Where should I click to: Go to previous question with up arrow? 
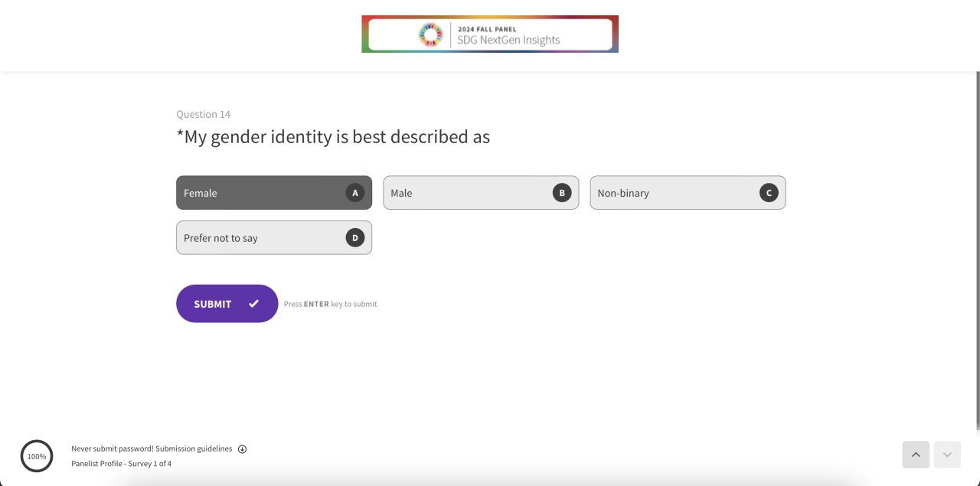[x=916, y=455]
